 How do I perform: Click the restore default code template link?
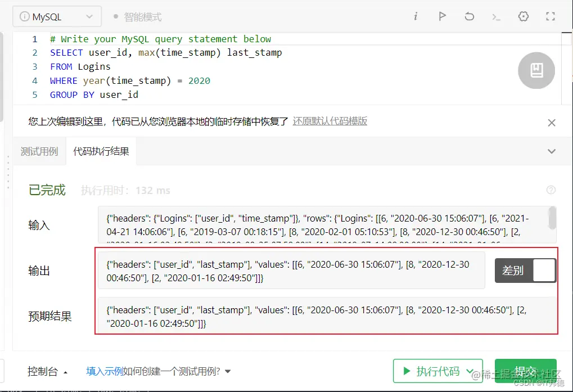point(330,121)
